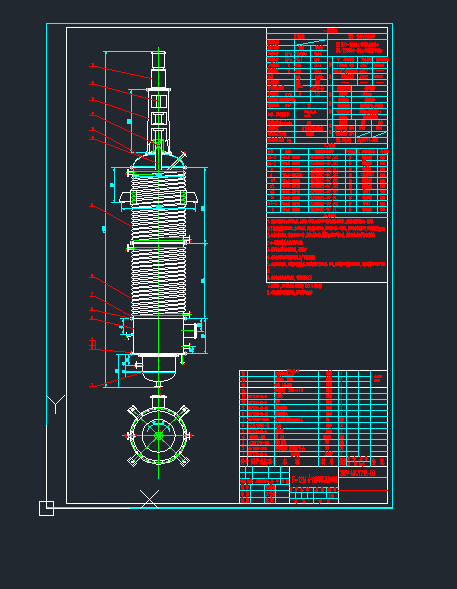Screen dimensions: 457x589
Task: Select the Y axis label of the UCS icon
Action: (56, 404)
